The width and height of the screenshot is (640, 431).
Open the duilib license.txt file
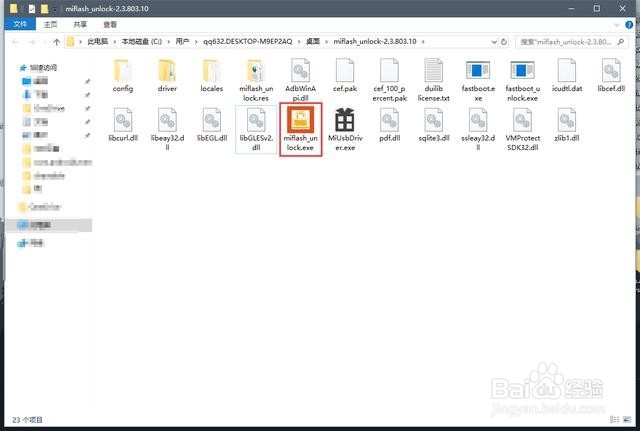[433, 80]
